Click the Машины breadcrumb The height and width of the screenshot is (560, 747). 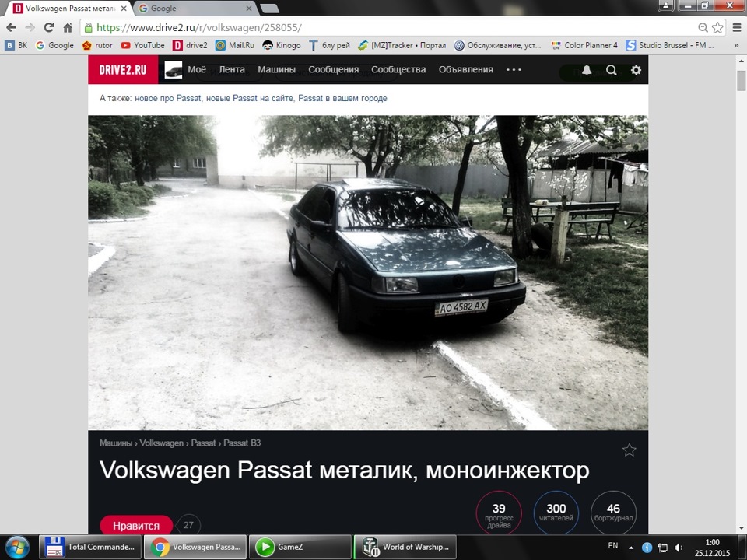coord(116,443)
